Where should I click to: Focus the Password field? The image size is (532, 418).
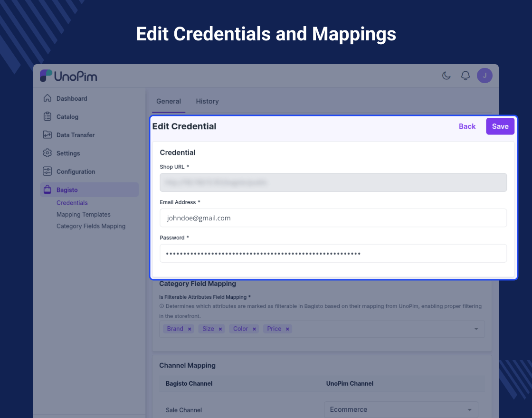[333, 254]
